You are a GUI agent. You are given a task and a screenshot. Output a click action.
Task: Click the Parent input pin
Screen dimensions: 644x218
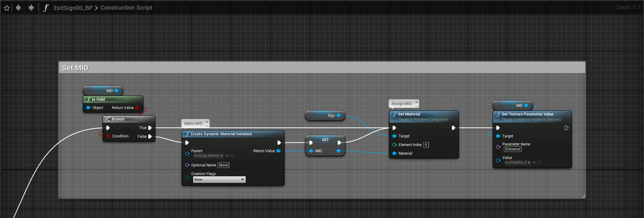pos(187,153)
